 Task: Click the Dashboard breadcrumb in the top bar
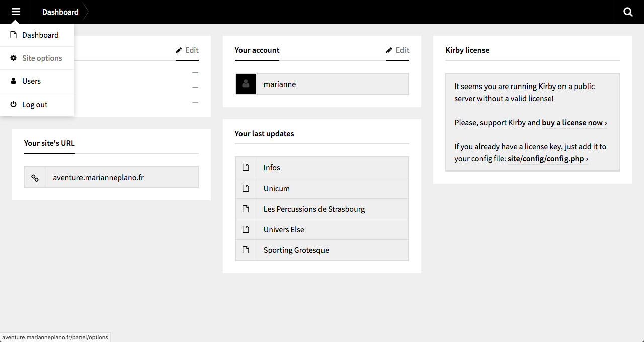(60, 12)
